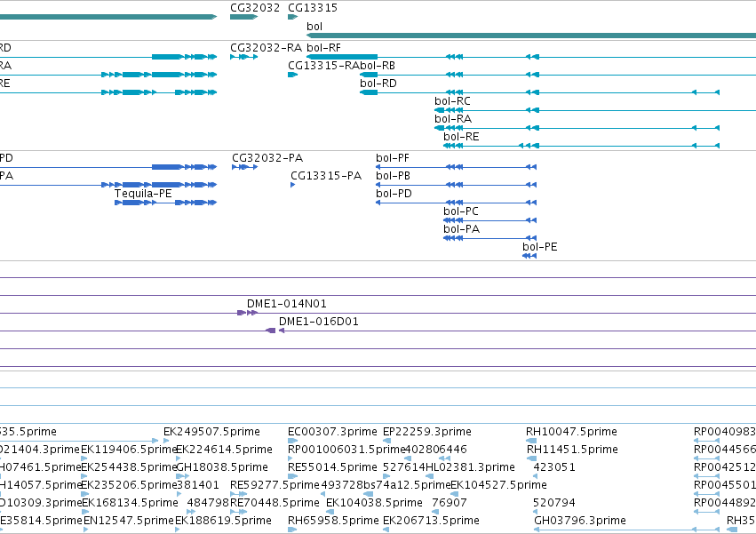Viewport: 756px width, 534px height.
Task: Click the RH65958.5prime EST label
Action: tap(333, 521)
